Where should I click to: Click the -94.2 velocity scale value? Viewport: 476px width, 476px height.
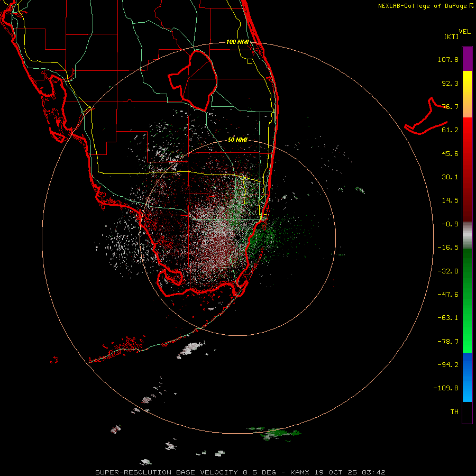pos(448,364)
